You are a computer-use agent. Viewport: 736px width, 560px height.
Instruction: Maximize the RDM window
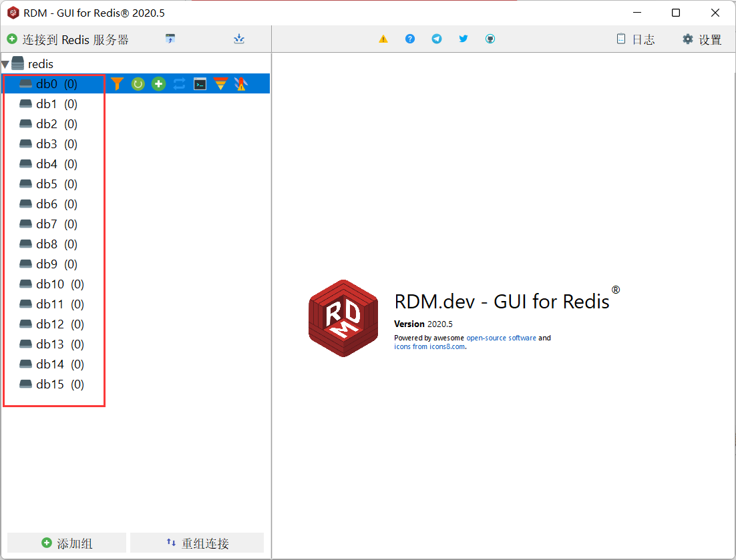pos(676,13)
